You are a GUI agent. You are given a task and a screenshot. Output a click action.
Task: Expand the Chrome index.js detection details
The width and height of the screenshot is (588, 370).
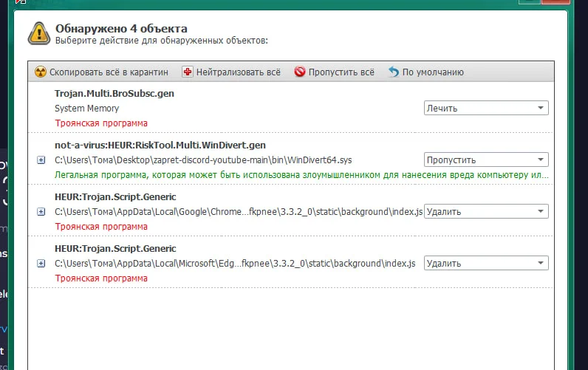click(41, 212)
